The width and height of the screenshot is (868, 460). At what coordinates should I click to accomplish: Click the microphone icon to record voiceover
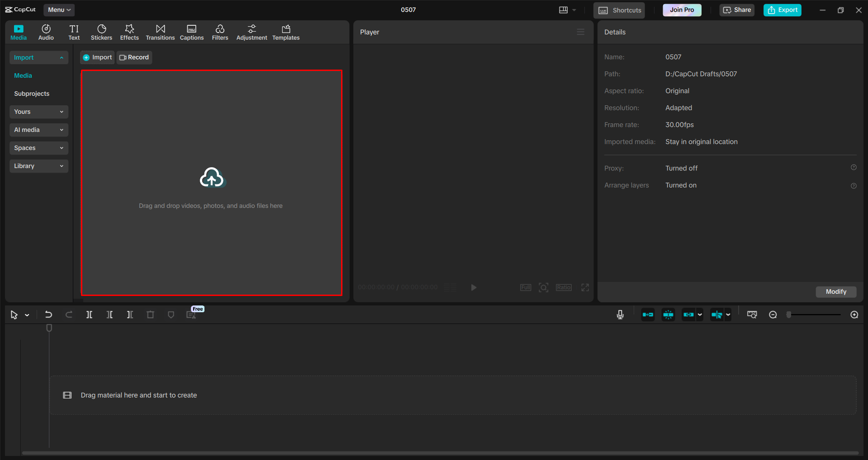(620, 314)
